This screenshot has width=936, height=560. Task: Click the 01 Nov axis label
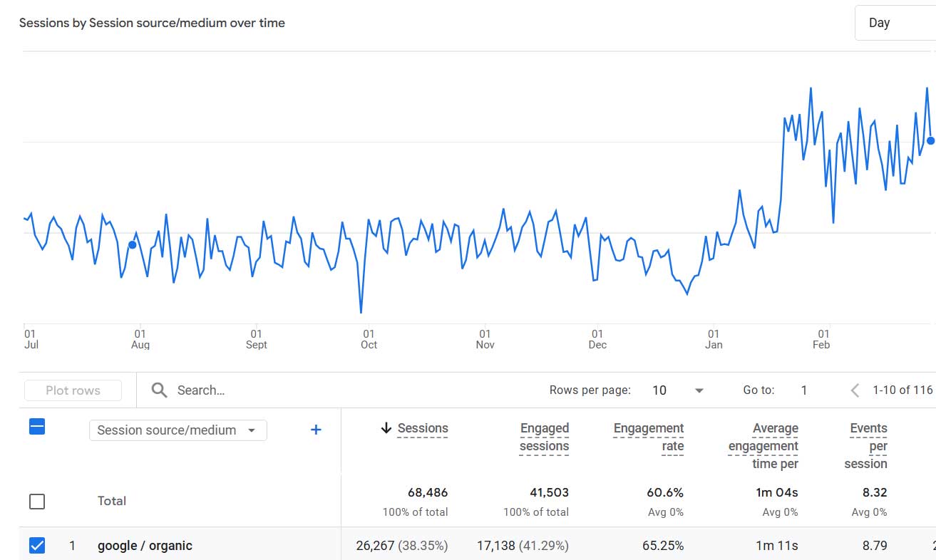click(x=485, y=339)
